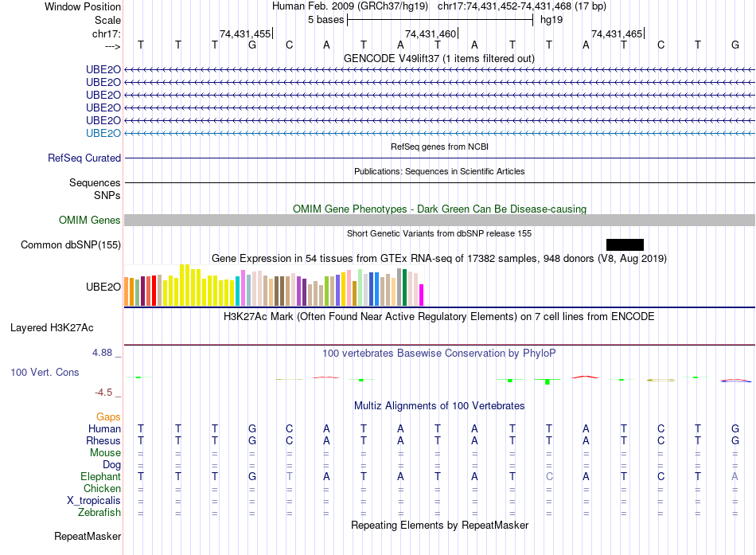Click the ---> sequence direction arrow label

click(112, 46)
